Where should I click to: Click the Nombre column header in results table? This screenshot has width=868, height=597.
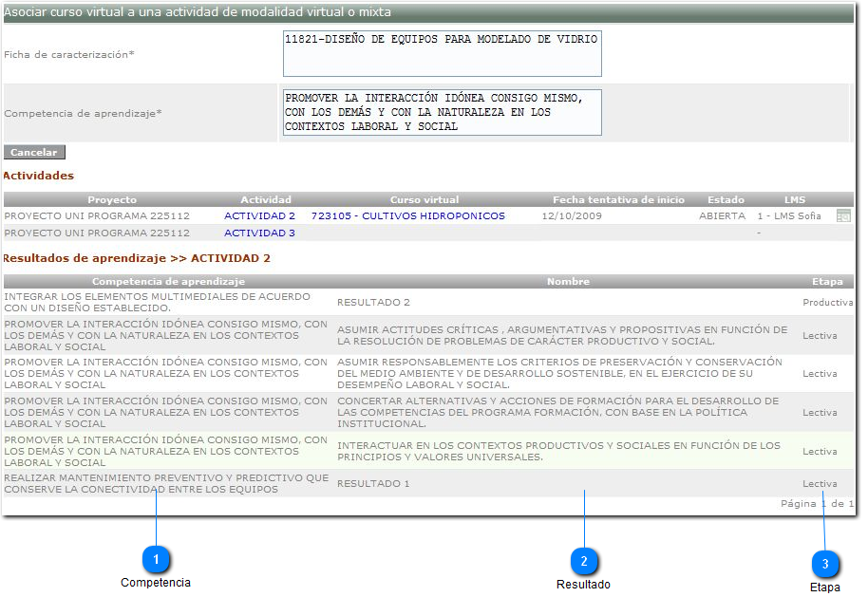coord(568,282)
